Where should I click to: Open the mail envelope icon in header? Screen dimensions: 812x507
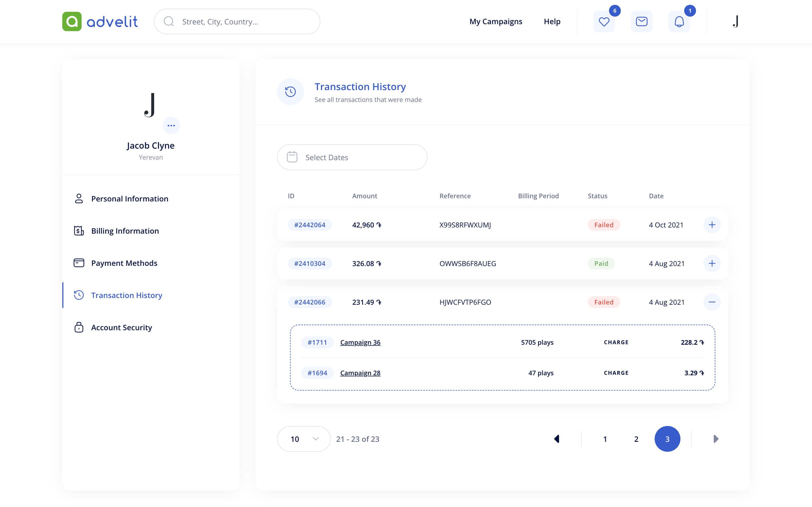tap(641, 22)
